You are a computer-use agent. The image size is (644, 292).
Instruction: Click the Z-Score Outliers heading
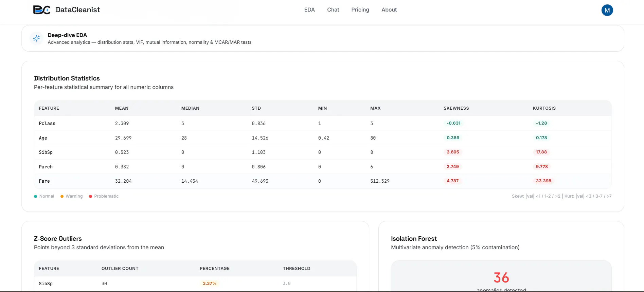tap(58, 239)
